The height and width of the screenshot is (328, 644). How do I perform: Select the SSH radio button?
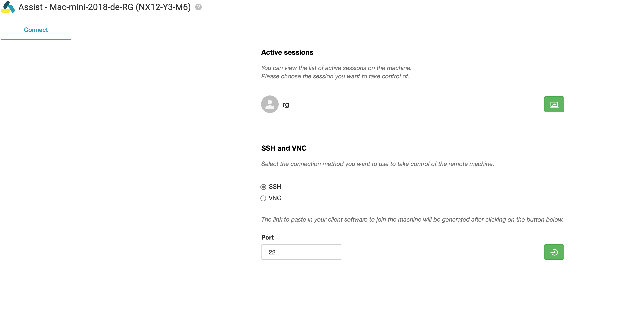263,187
